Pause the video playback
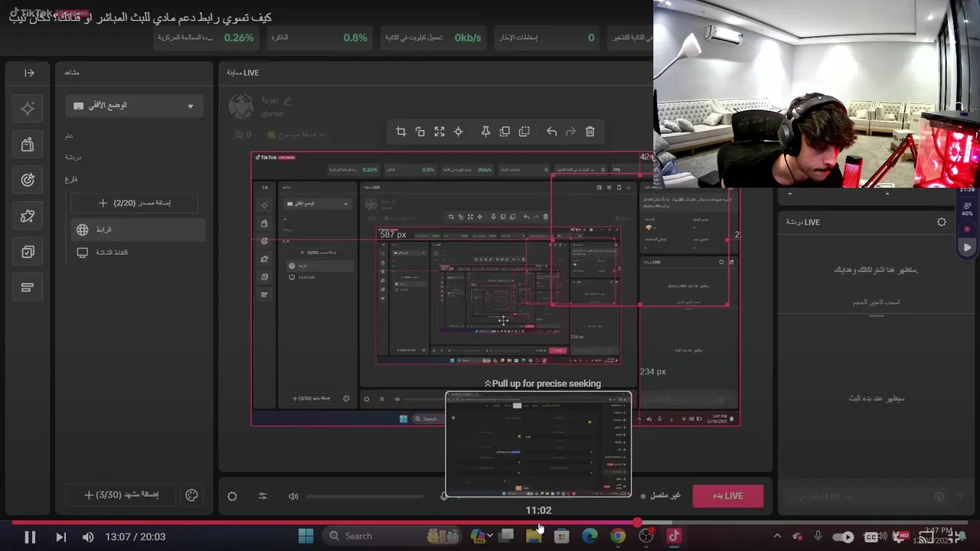 click(x=30, y=537)
